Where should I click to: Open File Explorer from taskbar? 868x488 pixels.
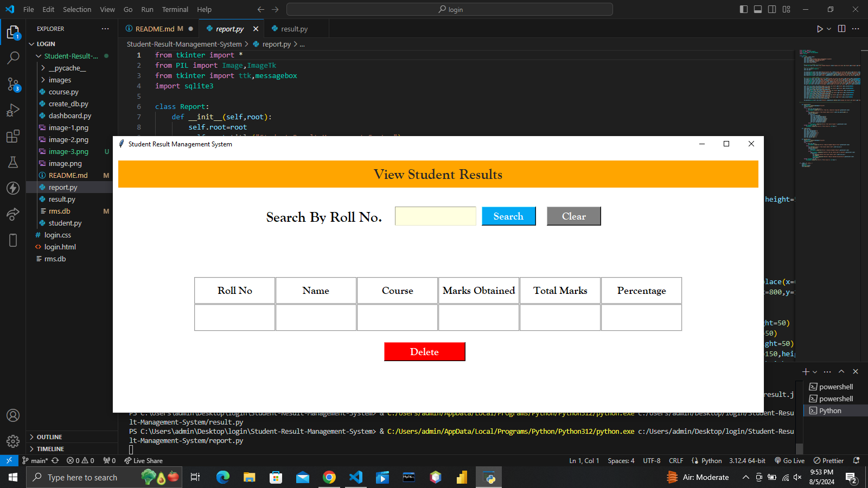point(249,477)
